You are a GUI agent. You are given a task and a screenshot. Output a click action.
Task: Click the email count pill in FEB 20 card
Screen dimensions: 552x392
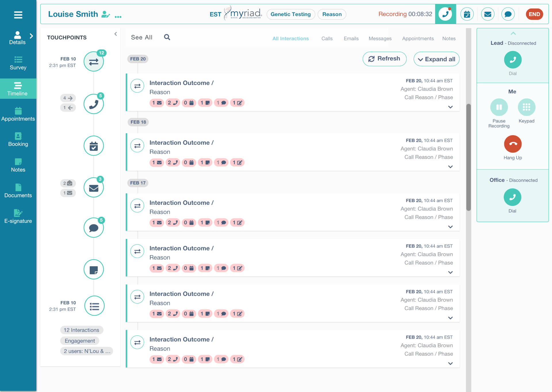coord(157,103)
